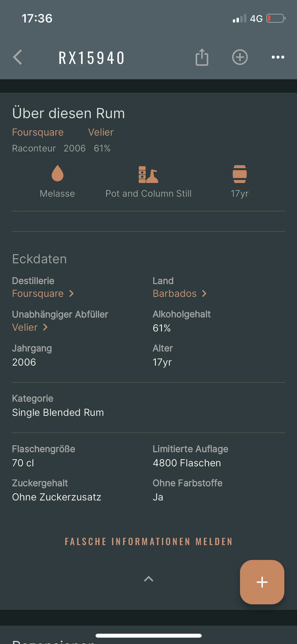Screen dimensions: 297x644
Task: Tap the Melasse droplet icon
Action: pos(58,174)
